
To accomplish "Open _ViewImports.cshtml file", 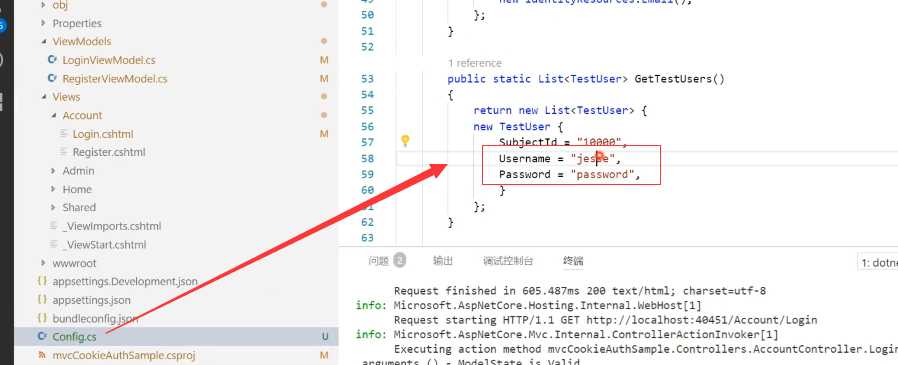I will click(x=112, y=226).
